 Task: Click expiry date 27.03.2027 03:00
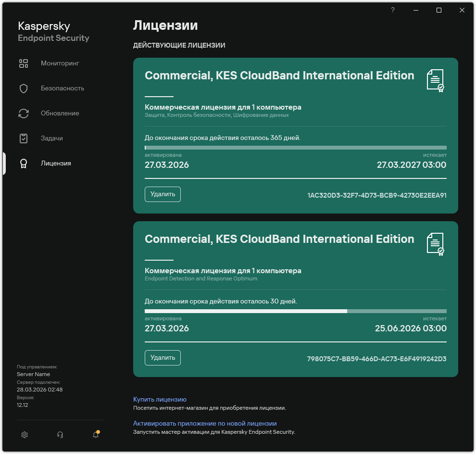point(412,165)
